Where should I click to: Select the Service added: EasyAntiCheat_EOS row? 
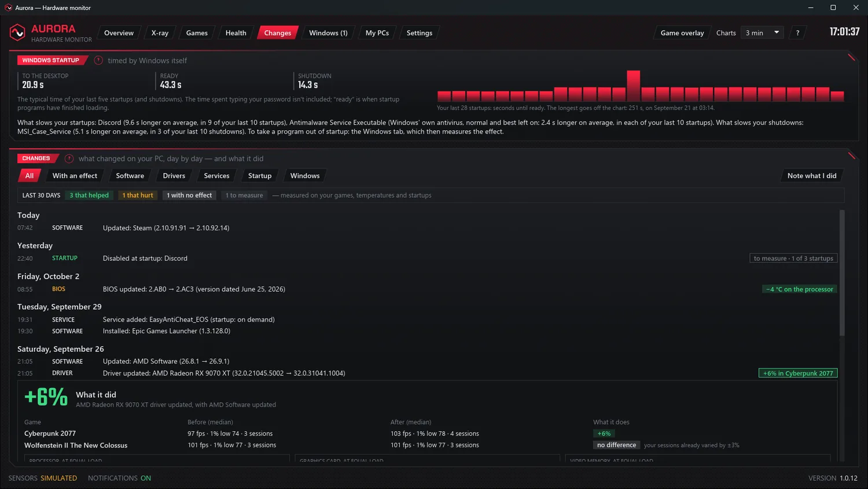coord(427,319)
